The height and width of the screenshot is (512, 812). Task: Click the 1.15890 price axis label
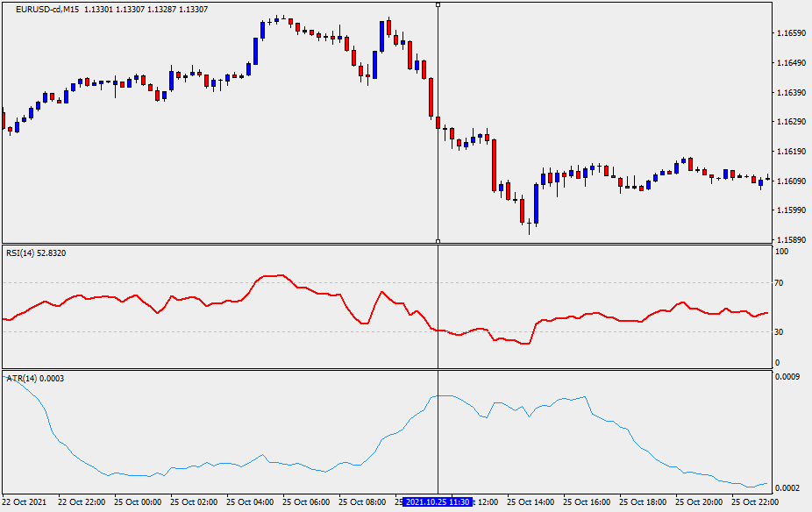(792, 240)
